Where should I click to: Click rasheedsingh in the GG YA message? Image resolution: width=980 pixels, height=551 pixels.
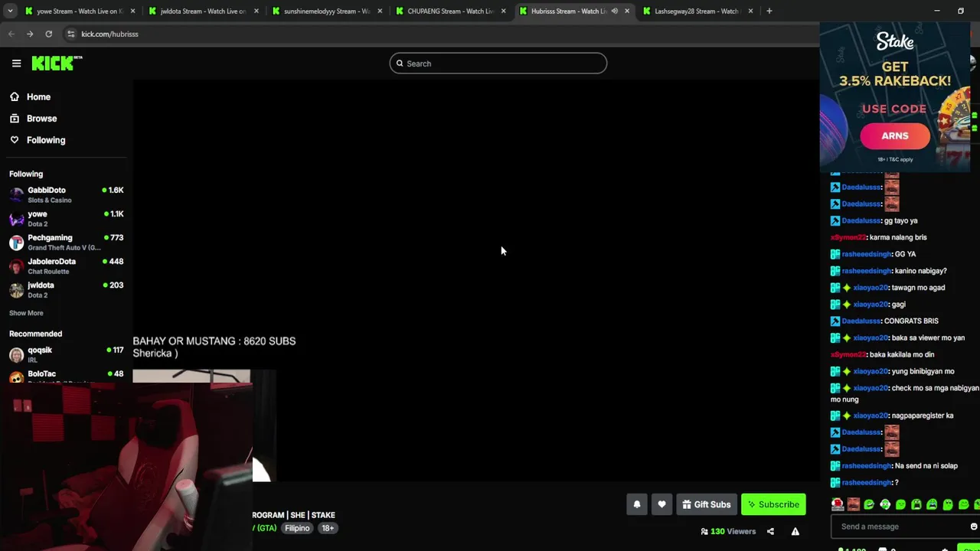point(867,254)
